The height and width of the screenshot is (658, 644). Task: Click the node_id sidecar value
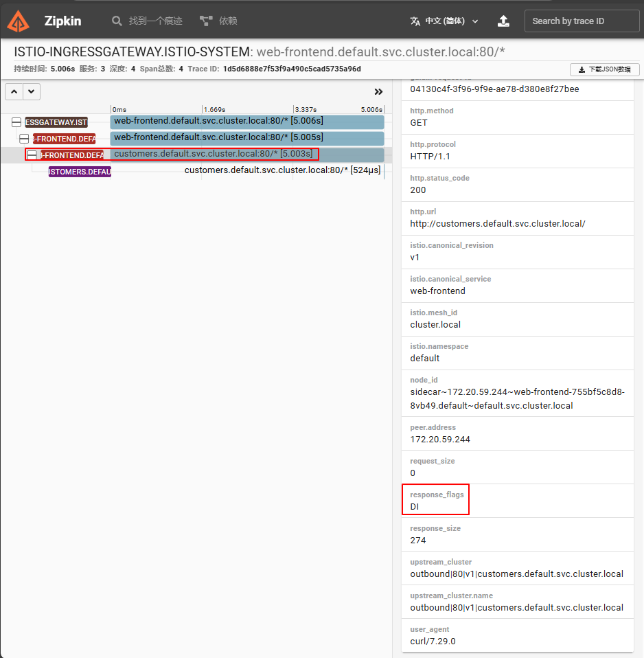(517, 398)
